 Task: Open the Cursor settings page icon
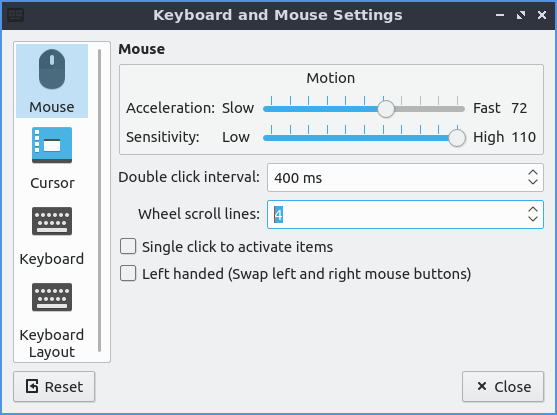point(52,145)
